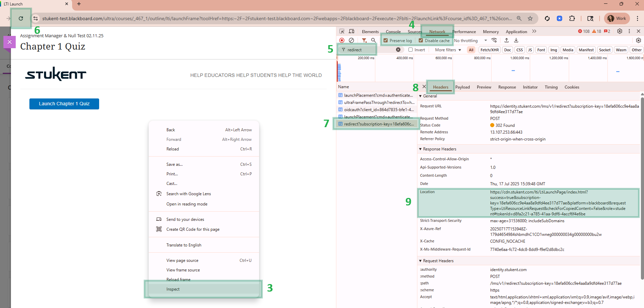Bookmark this page with the star icon
The image size is (644, 308).
click(530, 18)
